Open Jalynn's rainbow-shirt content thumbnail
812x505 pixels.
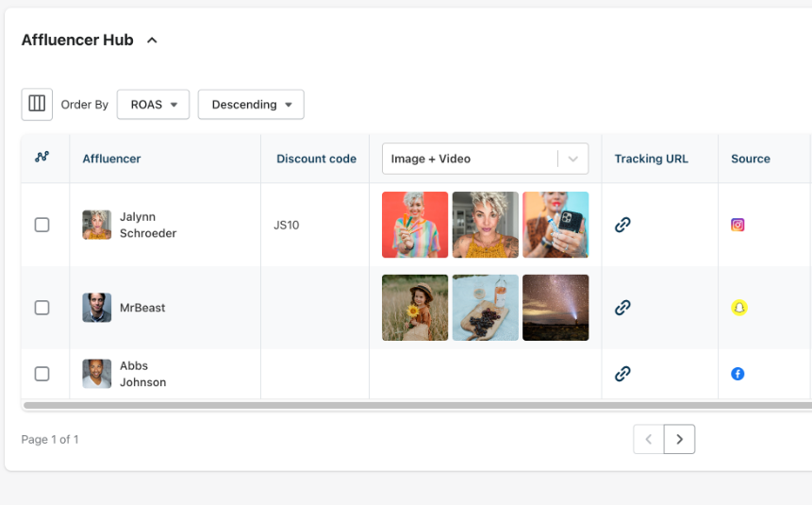pyautogui.click(x=415, y=225)
